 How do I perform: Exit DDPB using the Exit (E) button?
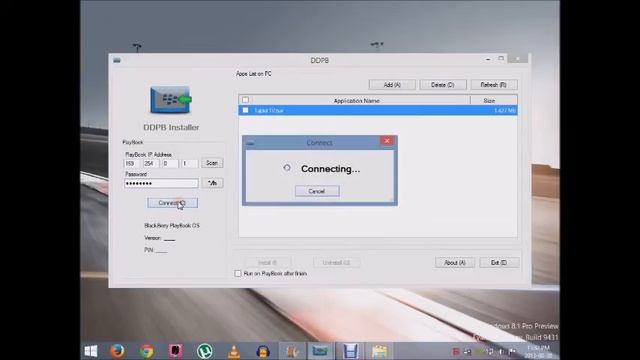point(499,262)
